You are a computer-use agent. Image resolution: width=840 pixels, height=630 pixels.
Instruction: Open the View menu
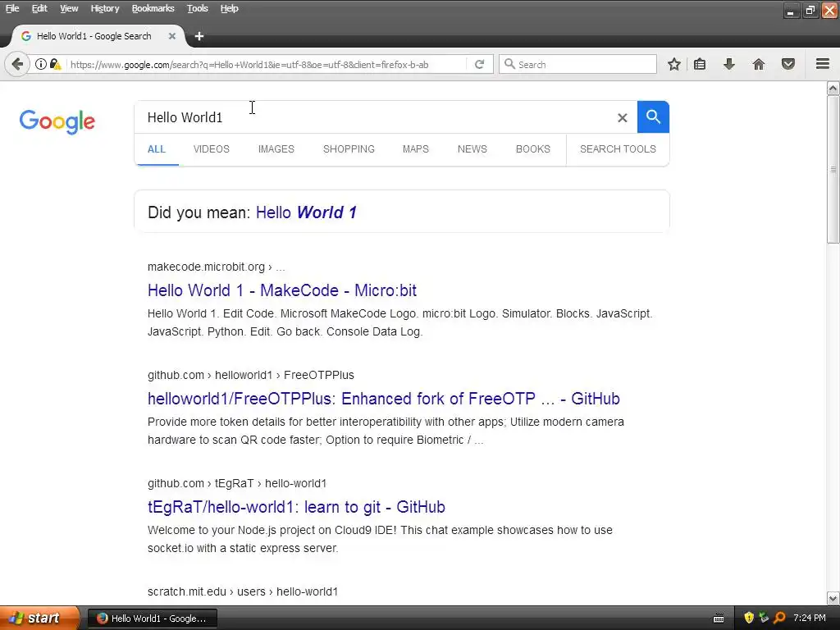pyautogui.click(x=69, y=8)
